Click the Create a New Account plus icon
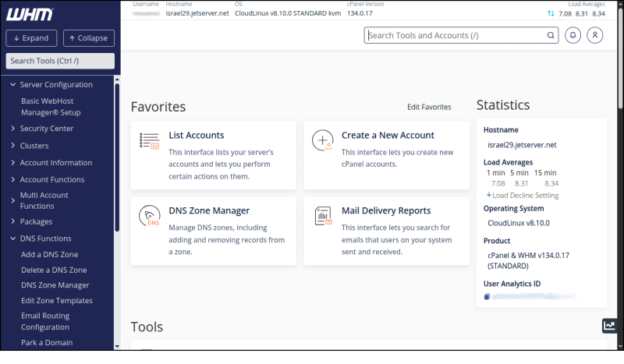Viewport: 624px width, 364px height. coord(322,140)
